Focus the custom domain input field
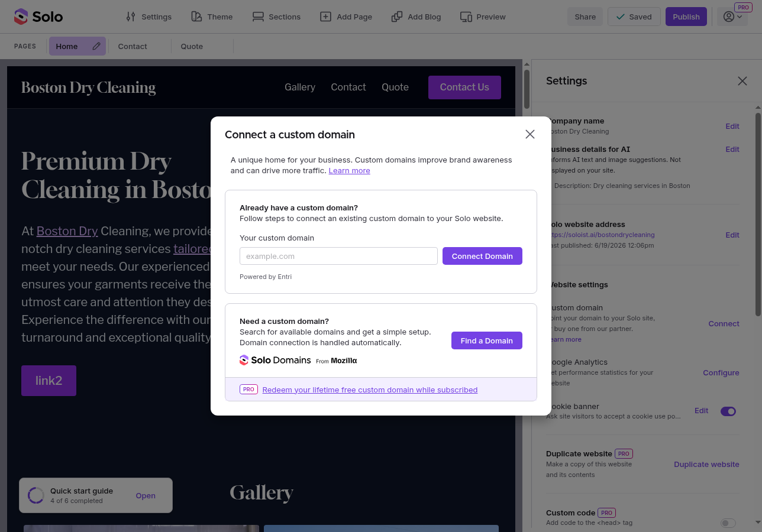The height and width of the screenshot is (532, 762). 338,256
